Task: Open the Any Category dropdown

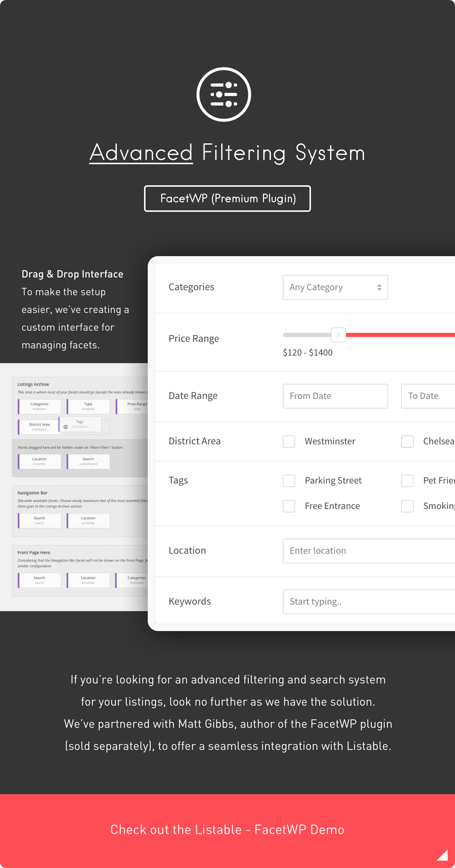Action: point(335,287)
